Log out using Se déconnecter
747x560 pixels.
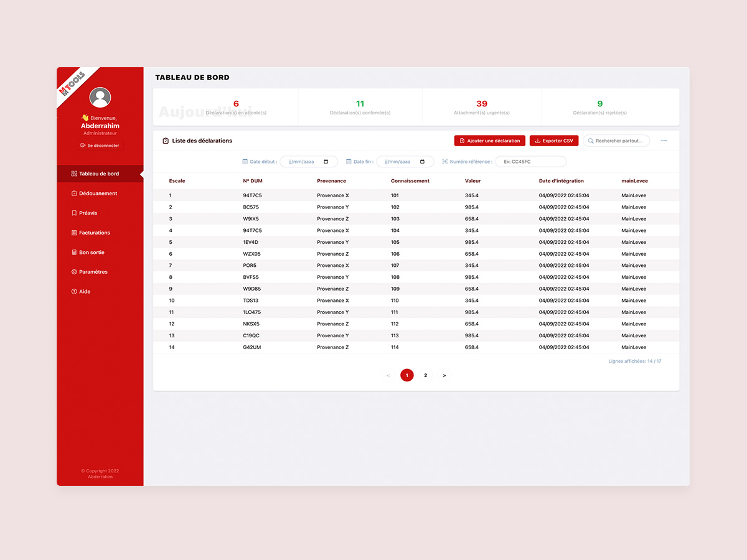tap(100, 146)
